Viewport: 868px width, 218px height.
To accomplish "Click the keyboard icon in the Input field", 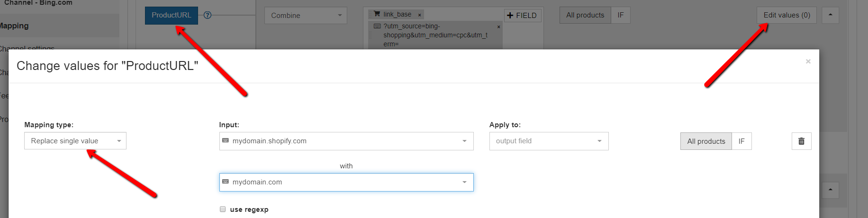I will [x=226, y=140].
